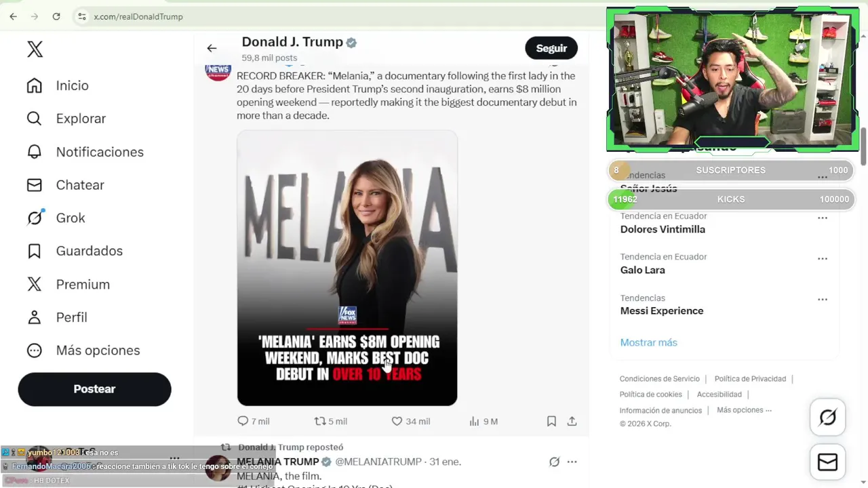Open options for the Dolores Vintimilla trend

pos(823,218)
